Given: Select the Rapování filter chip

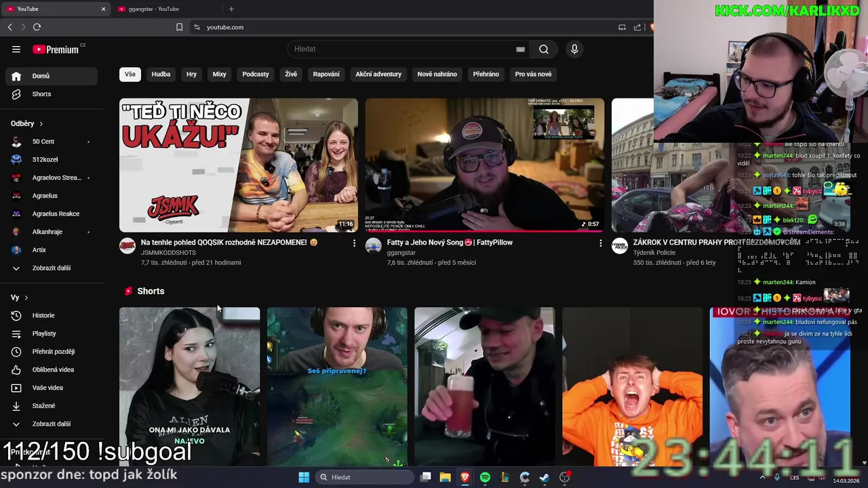Looking at the screenshot, I should click(326, 74).
